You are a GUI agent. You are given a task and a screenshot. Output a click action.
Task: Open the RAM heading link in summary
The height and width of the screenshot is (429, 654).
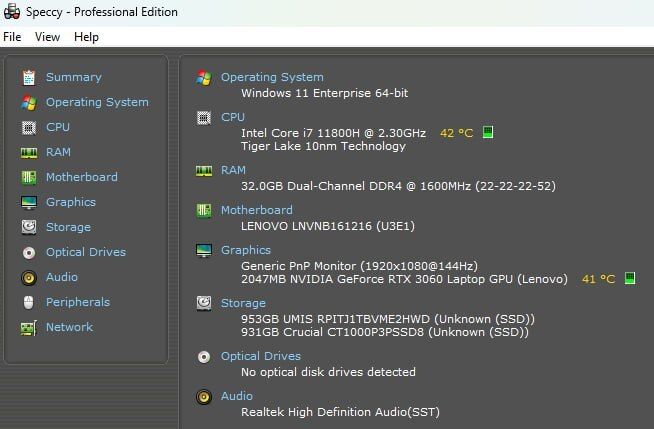coord(233,171)
